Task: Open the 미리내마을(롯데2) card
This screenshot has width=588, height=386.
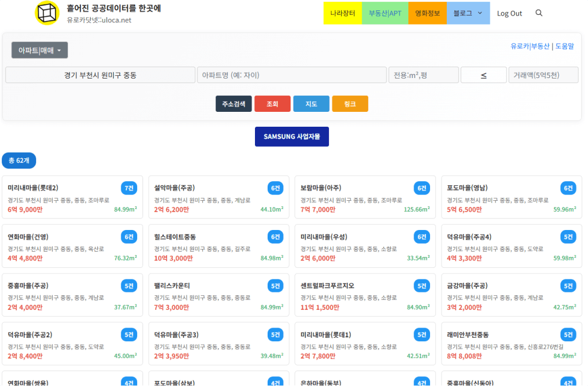Action: pos(72,197)
